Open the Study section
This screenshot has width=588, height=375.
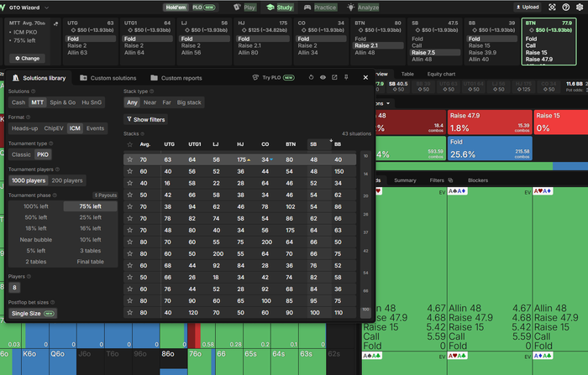[280, 8]
